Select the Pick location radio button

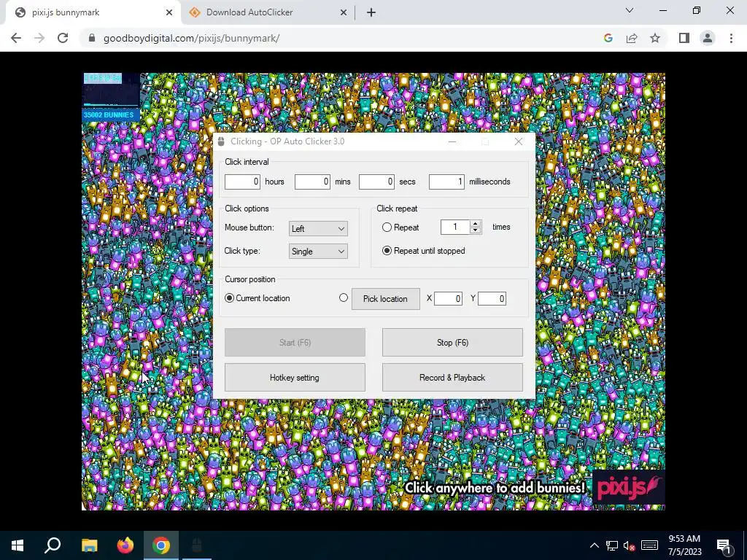click(344, 297)
